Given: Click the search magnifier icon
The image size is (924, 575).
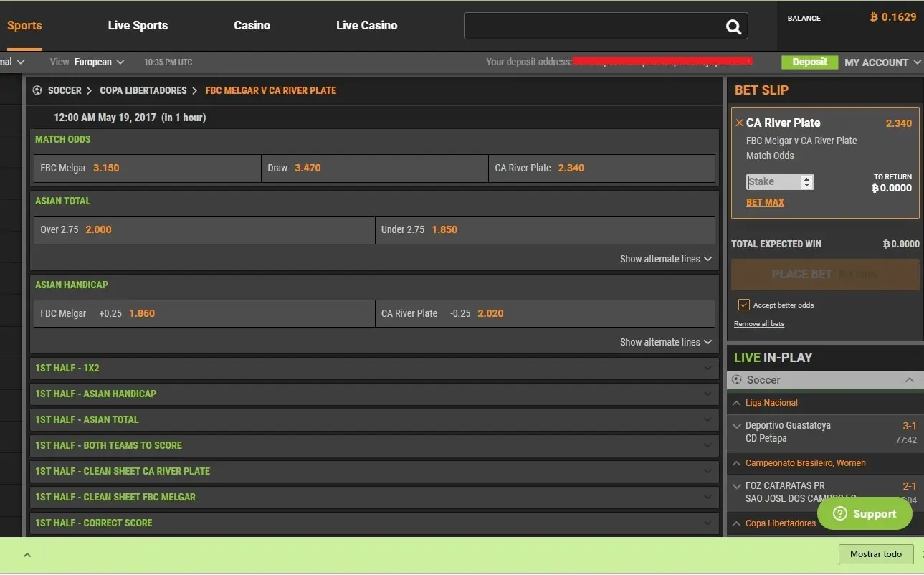Looking at the screenshot, I should point(733,26).
